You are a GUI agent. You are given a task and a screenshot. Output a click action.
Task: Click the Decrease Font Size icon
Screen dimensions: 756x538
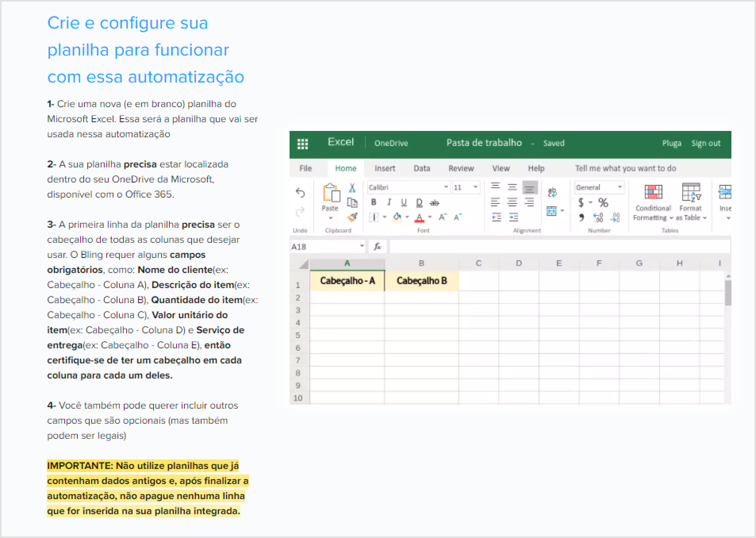[458, 217]
